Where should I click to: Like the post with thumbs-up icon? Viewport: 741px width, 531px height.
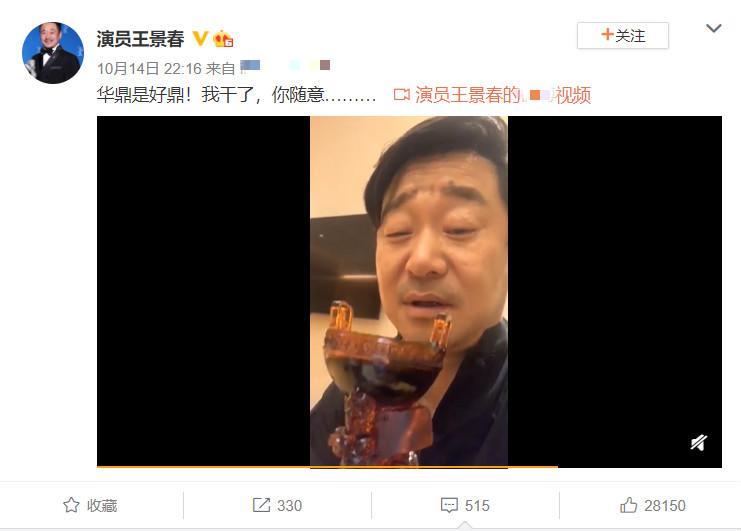click(629, 505)
